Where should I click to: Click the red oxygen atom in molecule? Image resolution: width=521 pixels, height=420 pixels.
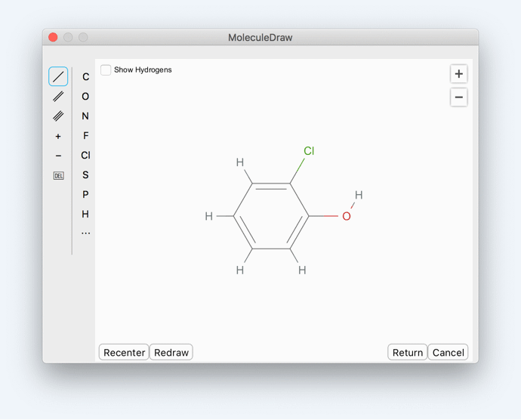(x=347, y=217)
